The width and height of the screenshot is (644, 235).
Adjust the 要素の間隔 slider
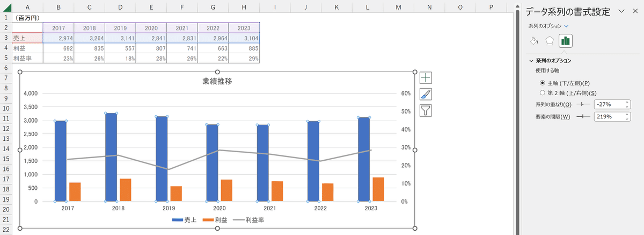coord(582,116)
